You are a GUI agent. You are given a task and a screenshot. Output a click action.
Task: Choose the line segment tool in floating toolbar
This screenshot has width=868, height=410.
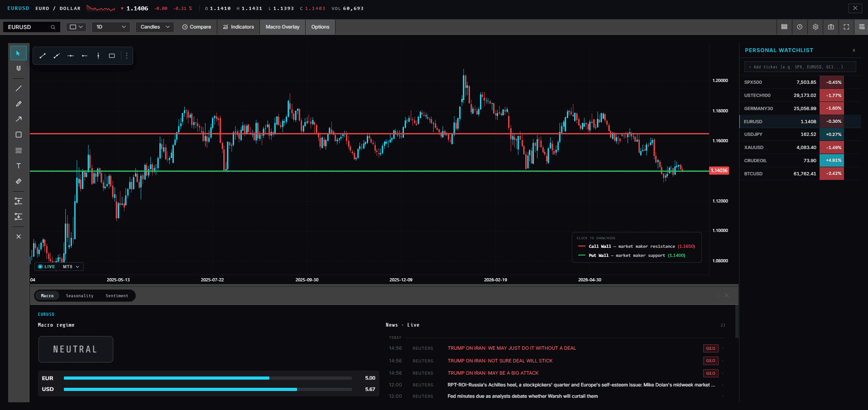coord(43,56)
